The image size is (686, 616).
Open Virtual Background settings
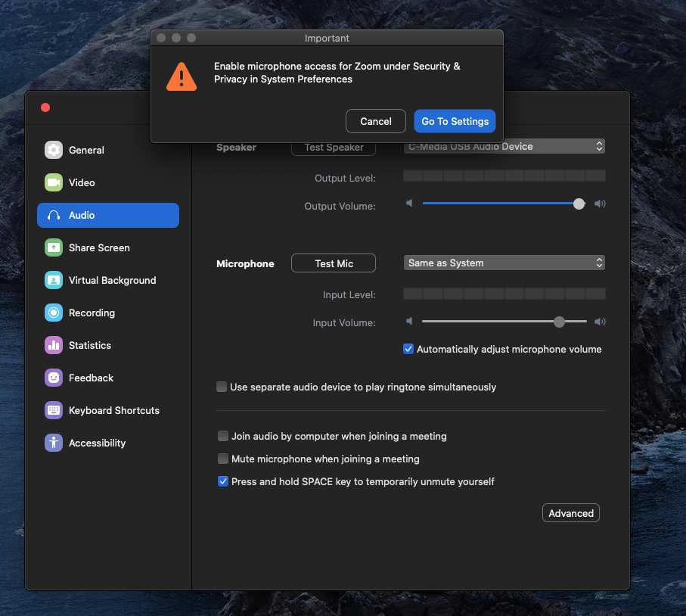click(108, 280)
